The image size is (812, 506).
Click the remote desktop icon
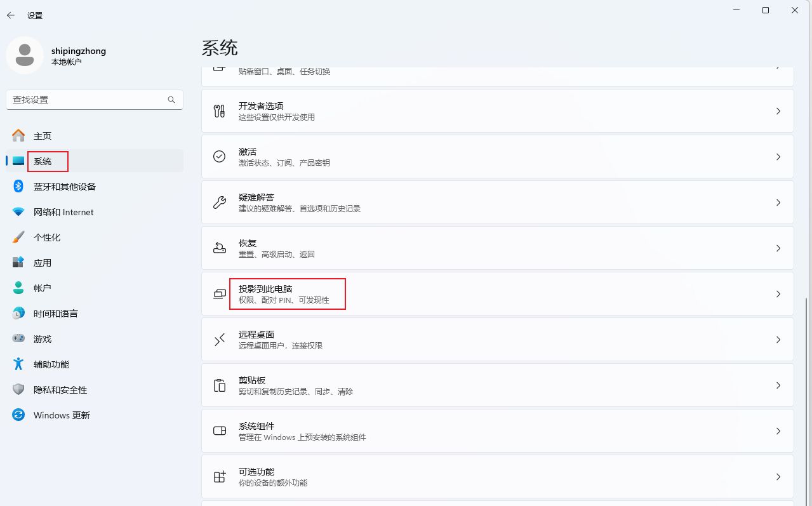(x=220, y=340)
